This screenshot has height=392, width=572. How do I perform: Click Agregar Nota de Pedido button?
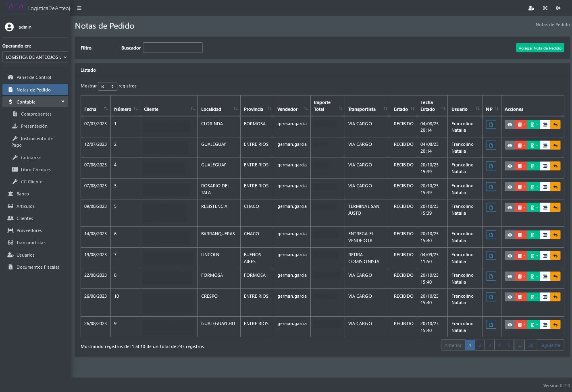click(540, 48)
